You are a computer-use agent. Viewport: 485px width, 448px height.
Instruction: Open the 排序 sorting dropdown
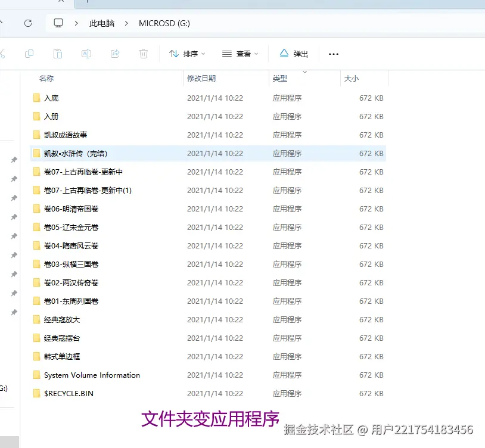[x=188, y=53]
